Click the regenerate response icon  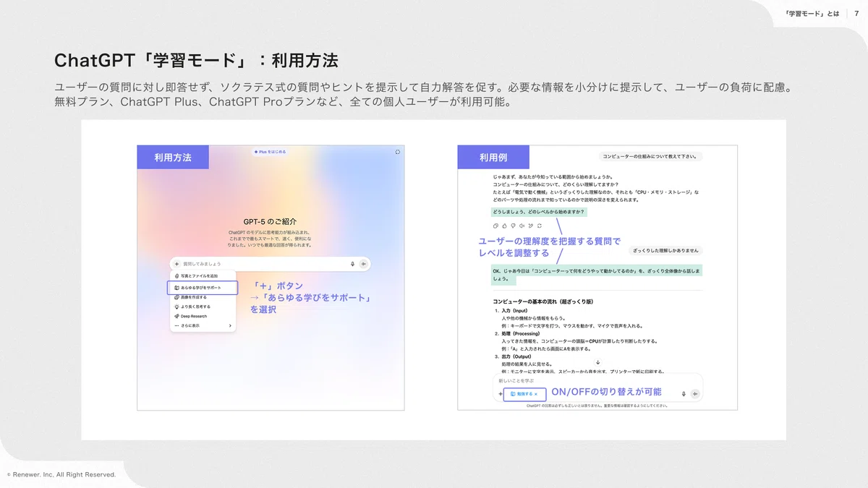[x=540, y=226]
